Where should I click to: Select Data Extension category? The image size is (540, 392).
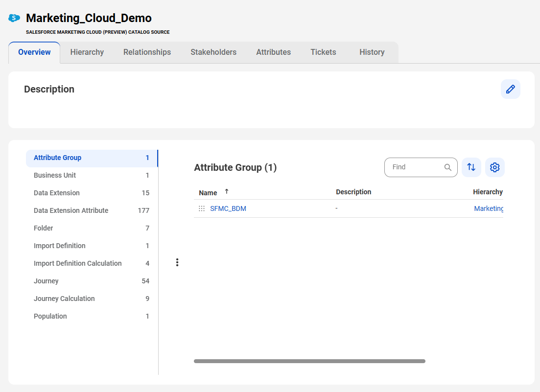pos(92,193)
